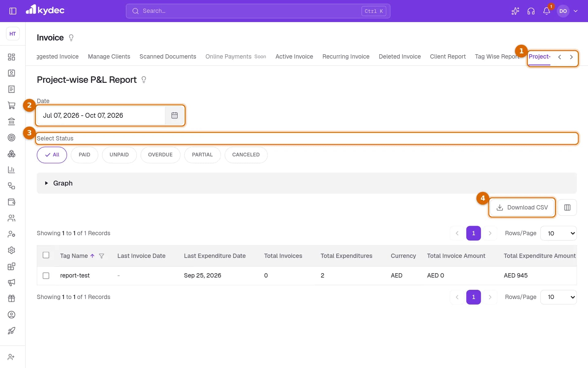588x368 pixels.
Task: Tick the select-all checkbox in the table header
Action: [46, 255]
